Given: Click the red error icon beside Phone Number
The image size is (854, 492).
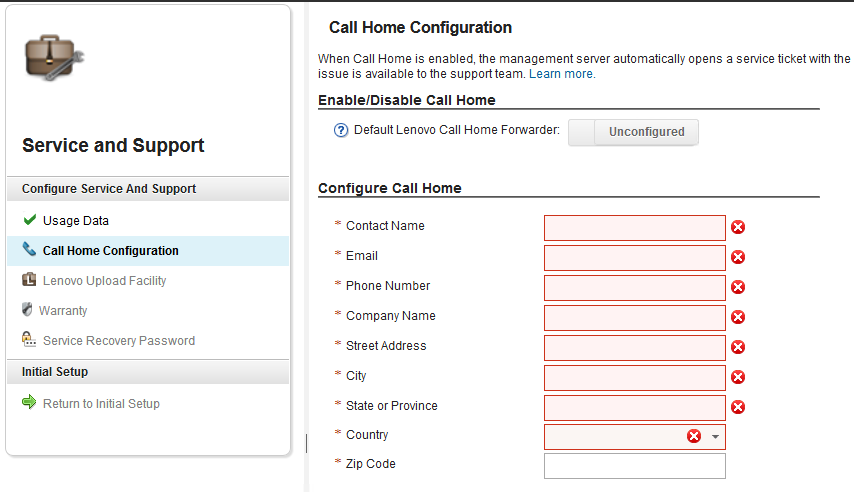Looking at the screenshot, I should tap(738, 287).
